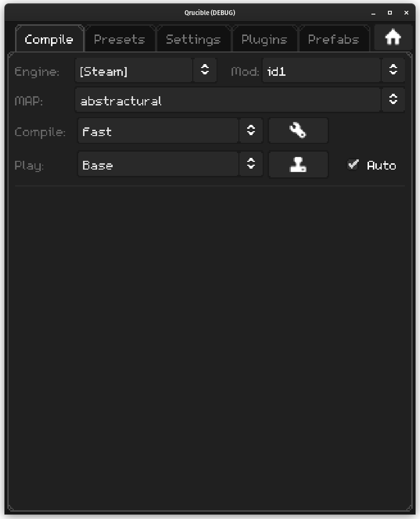Select the Prefabs tab
420x519 pixels.
(334, 39)
